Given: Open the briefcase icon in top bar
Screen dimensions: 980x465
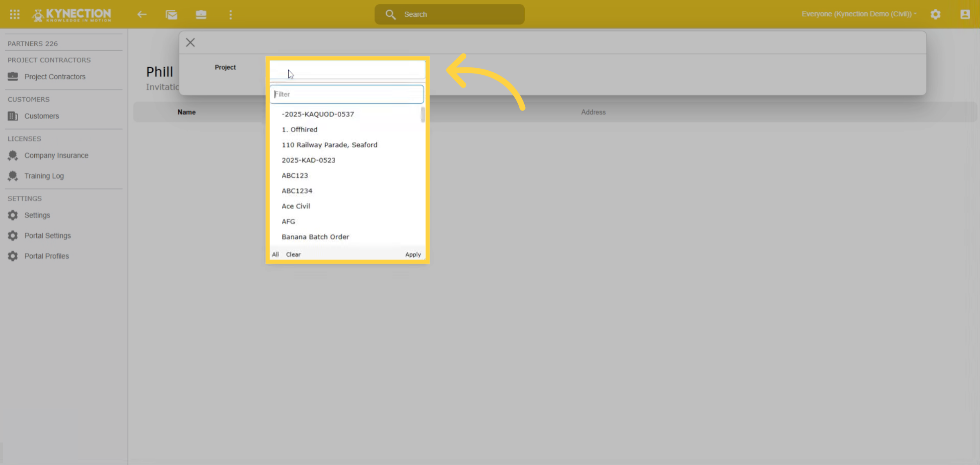Looking at the screenshot, I should coord(201,15).
